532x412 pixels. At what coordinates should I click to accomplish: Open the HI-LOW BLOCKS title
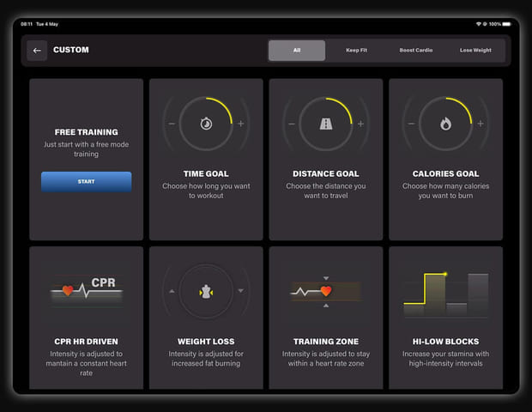(446, 342)
